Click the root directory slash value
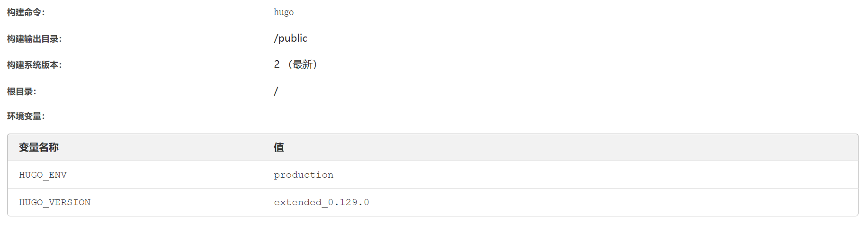The width and height of the screenshot is (868, 225). click(x=276, y=91)
